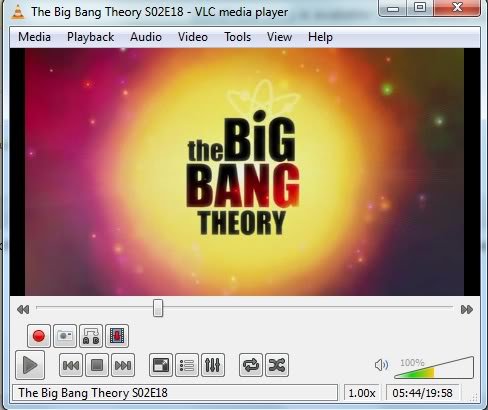Click the volume slider bar
The height and width of the screenshot is (410, 488).
click(x=434, y=368)
